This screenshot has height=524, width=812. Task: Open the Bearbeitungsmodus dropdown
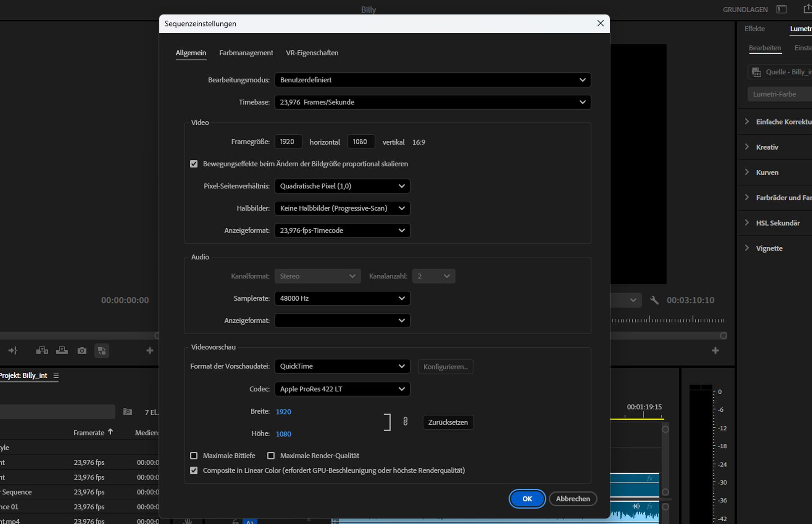coord(432,80)
